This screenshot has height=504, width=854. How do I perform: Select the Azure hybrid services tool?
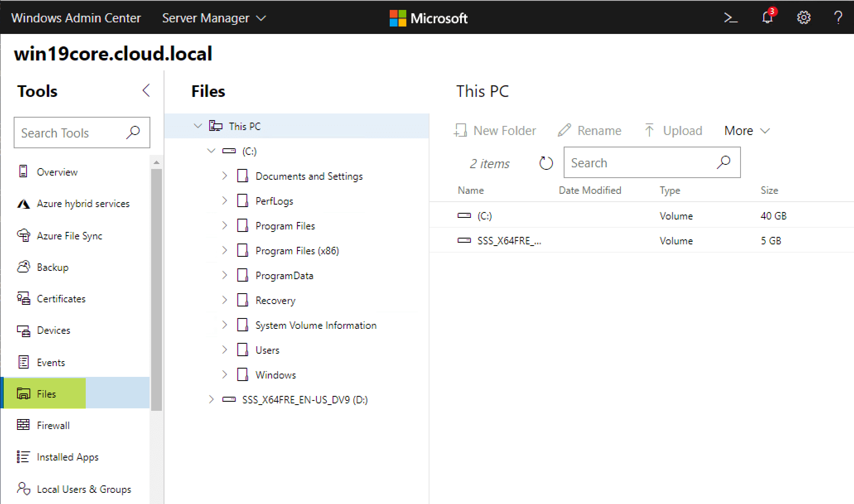click(83, 203)
